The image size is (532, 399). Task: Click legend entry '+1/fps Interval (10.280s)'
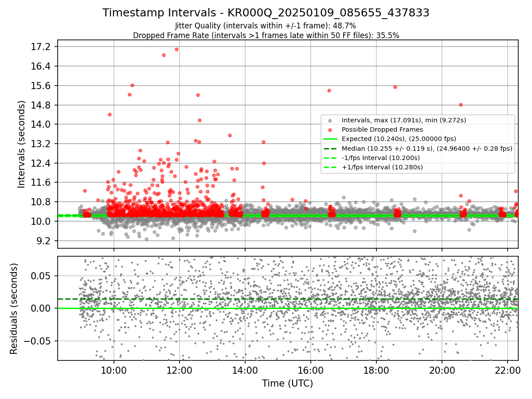tap(382, 167)
